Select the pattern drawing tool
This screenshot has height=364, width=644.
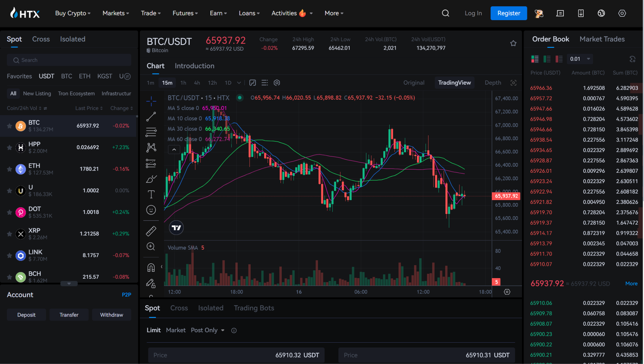(151, 148)
